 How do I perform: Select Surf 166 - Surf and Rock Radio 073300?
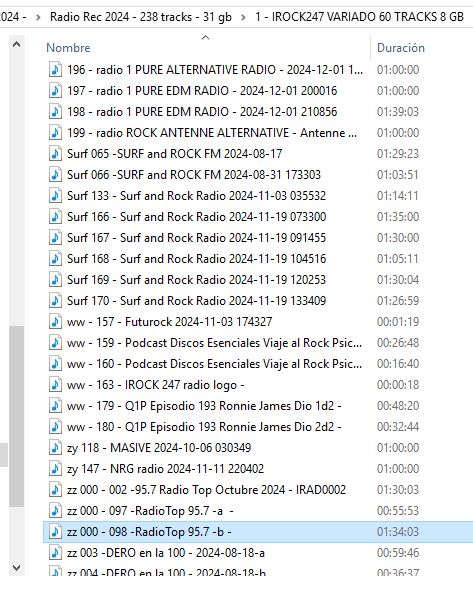click(196, 217)
